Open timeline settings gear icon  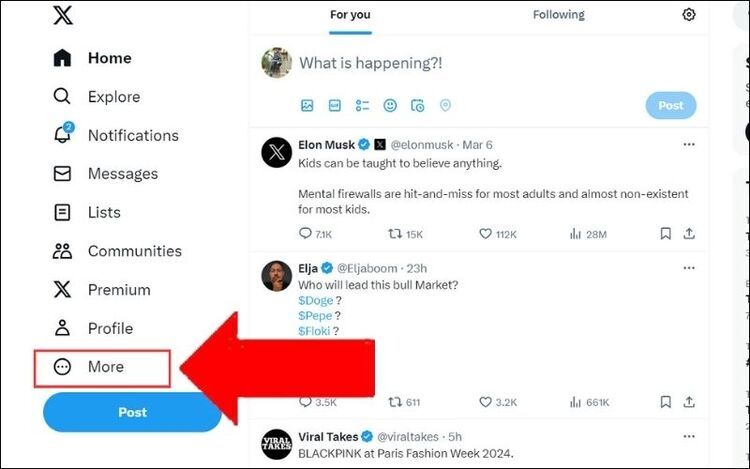point(688,15)
